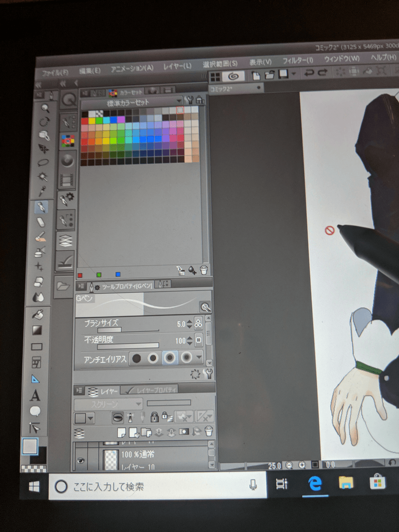
Task: Open G-pen advanced settings via wrench icon
Action: [x=204, y=308]
